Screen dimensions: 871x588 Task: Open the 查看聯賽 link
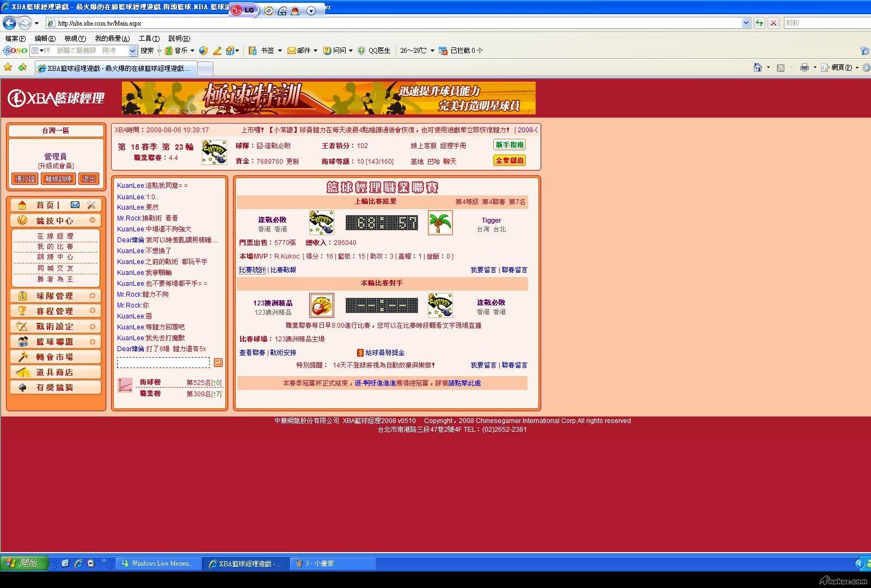point(252,353)
